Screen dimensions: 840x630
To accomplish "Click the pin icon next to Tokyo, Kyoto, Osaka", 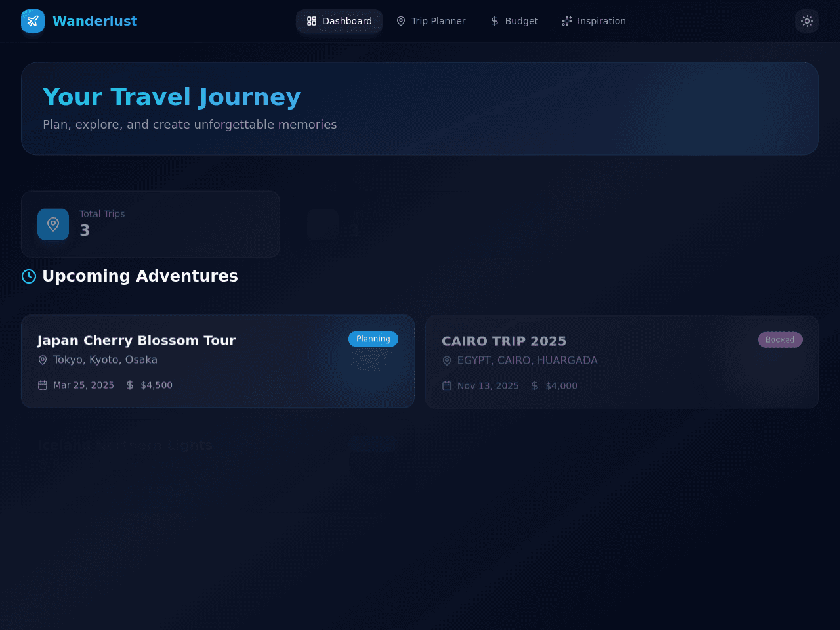I will coord(43,360).
